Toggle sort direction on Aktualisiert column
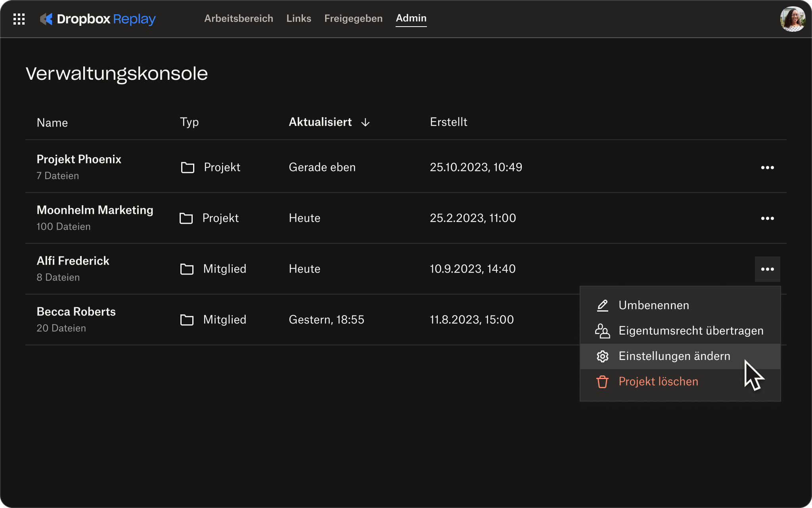812x508 pixels. (365, 123)
